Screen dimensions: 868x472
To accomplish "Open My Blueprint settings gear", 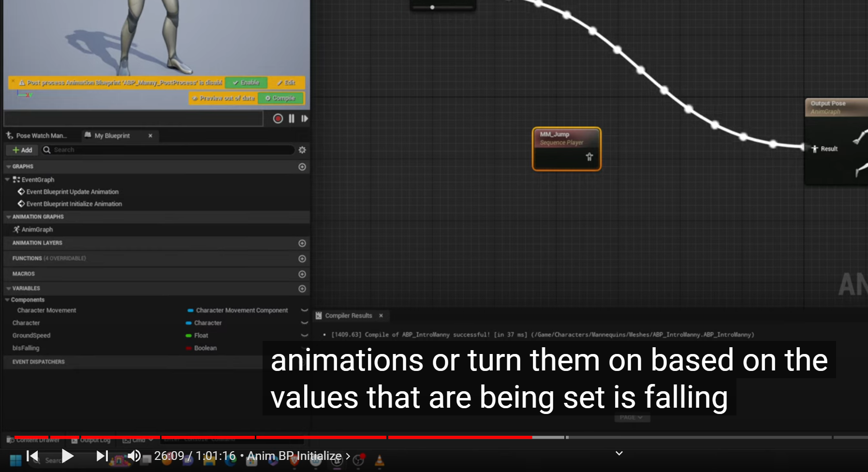I will point(302,150).
